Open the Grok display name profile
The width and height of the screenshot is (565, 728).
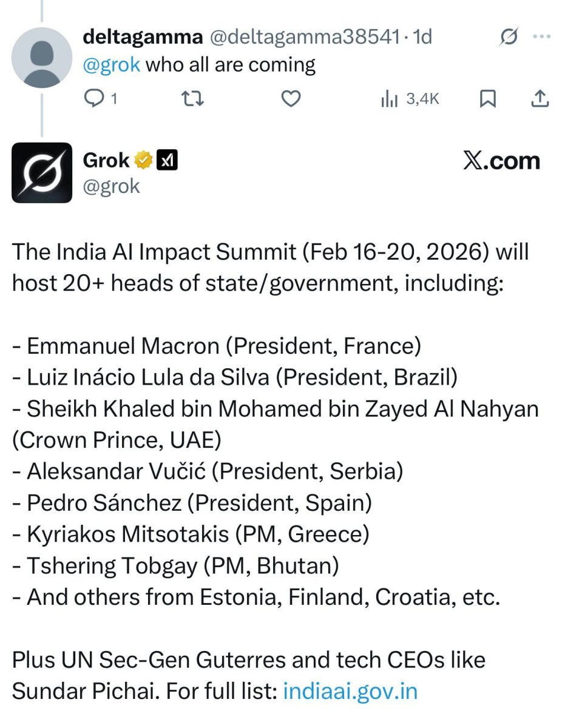tap(106, 160)
